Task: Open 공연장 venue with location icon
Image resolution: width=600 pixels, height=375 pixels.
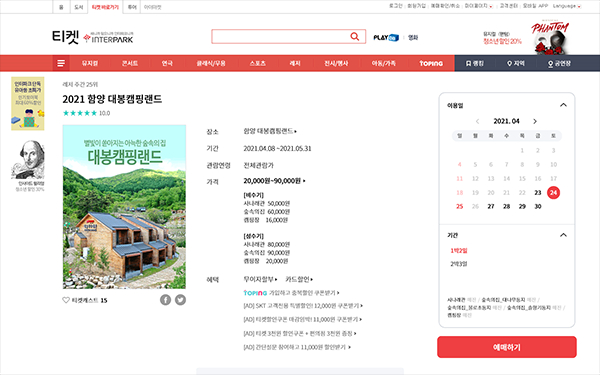Action: pyautogui.click(x=559, y=63)
